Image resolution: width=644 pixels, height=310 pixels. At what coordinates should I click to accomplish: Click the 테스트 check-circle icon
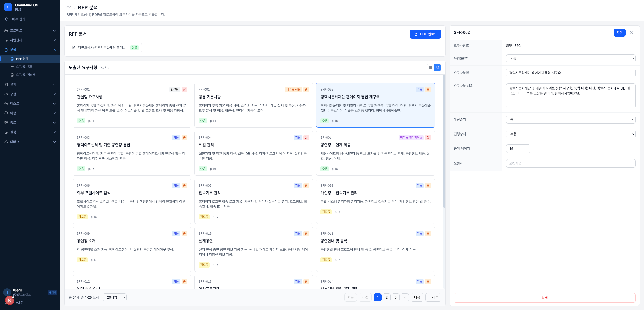[6, 104]
